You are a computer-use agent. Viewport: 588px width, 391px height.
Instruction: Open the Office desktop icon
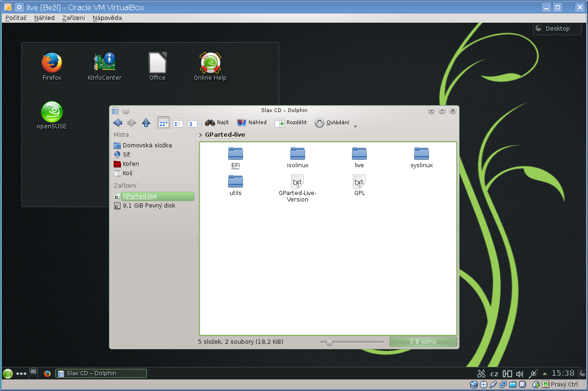[x=157, y=67]
